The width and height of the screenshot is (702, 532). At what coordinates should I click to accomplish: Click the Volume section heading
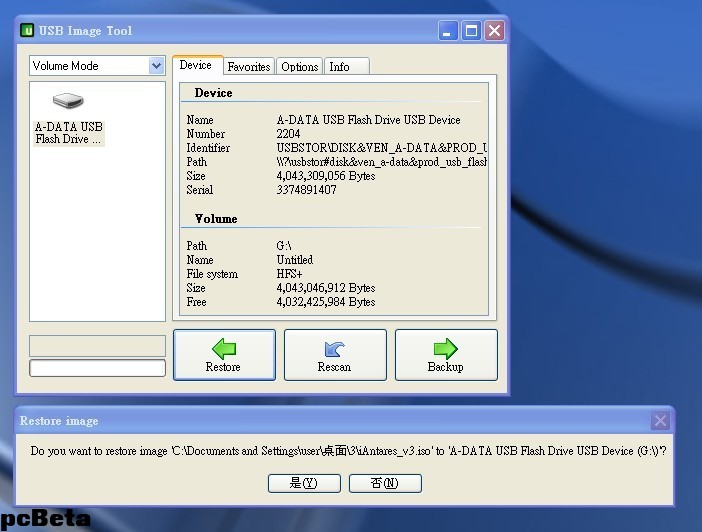pyautogui.click(x=216, y=219)
